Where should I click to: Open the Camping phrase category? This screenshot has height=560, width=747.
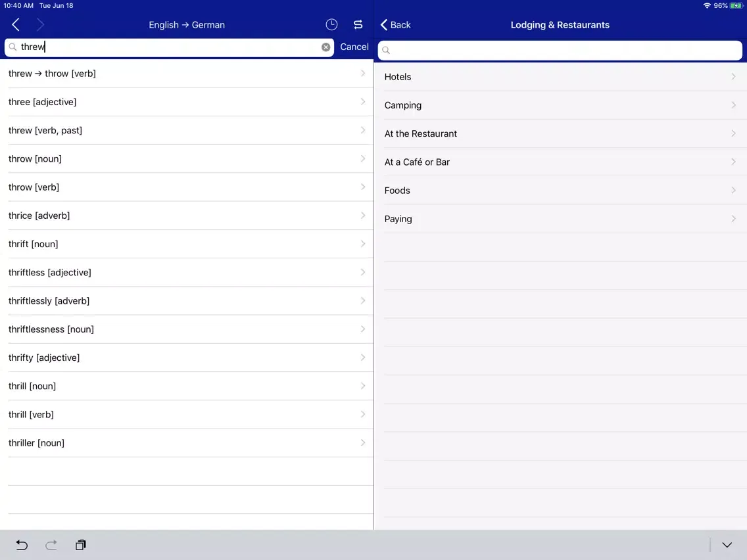[561, 105]
